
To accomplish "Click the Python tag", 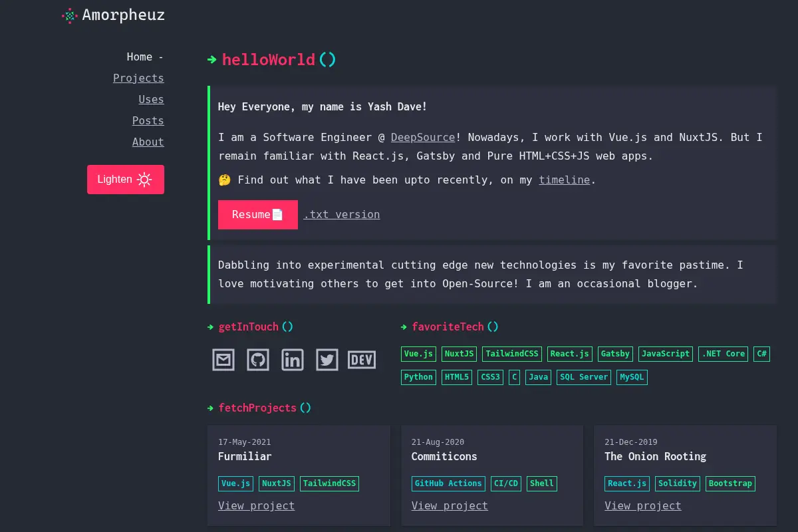I will click(418, 377).
